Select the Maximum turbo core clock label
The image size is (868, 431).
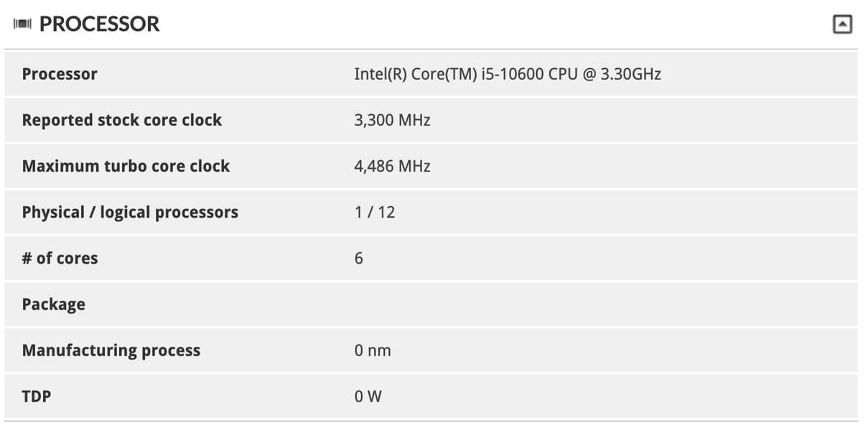pyautogui.click(x=126, y=166)
